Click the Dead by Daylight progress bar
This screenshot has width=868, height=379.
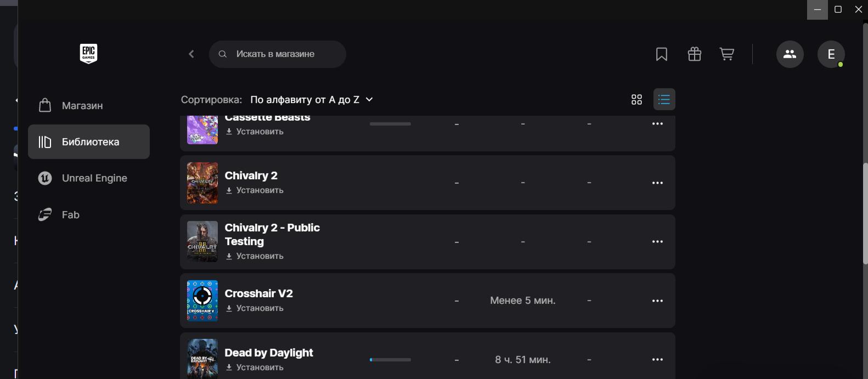(x=390, y=360)
